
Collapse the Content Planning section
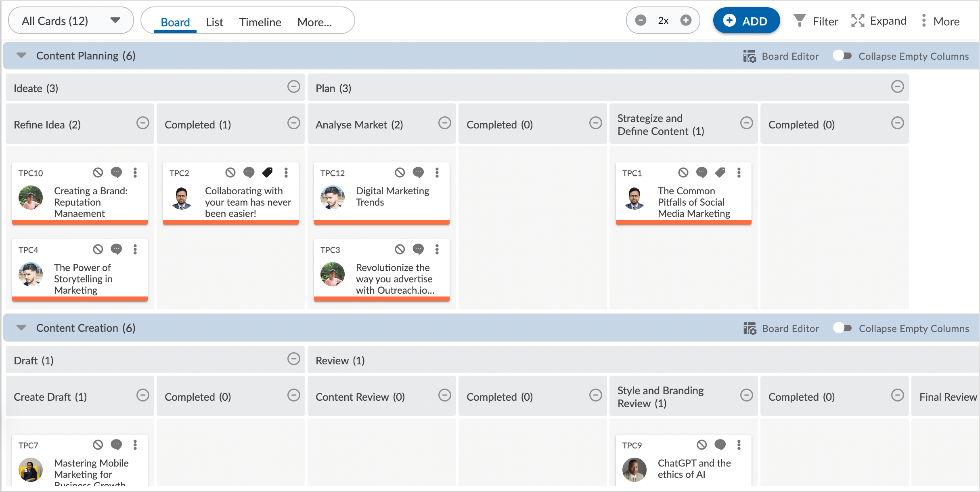(21, 55)
